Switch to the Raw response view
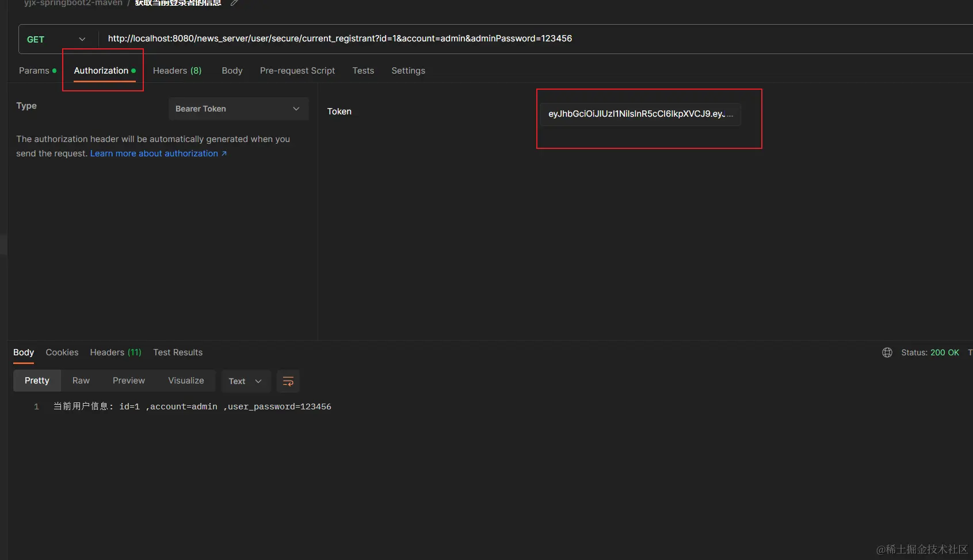 [81, 381]
